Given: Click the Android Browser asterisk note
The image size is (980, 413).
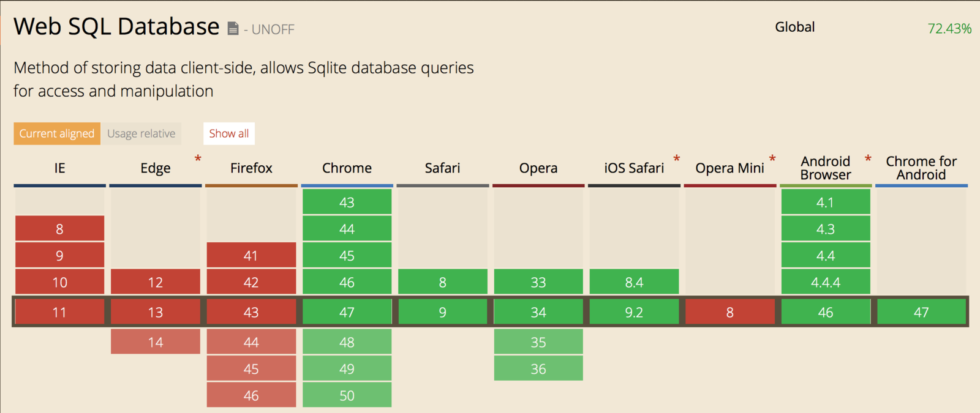Looking at the screenshot, I should click(x=868, y=159).
